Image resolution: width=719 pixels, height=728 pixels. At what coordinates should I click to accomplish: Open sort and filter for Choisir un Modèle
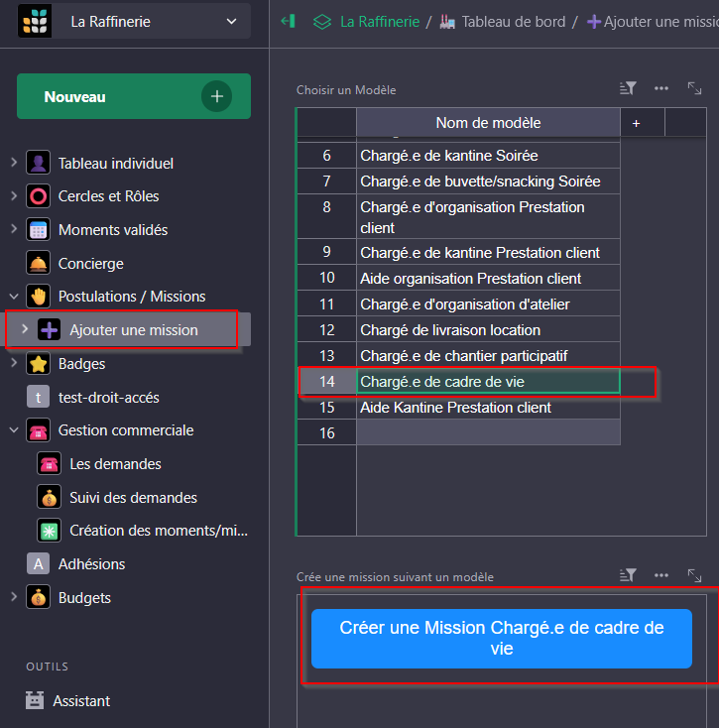click(628, 88)
